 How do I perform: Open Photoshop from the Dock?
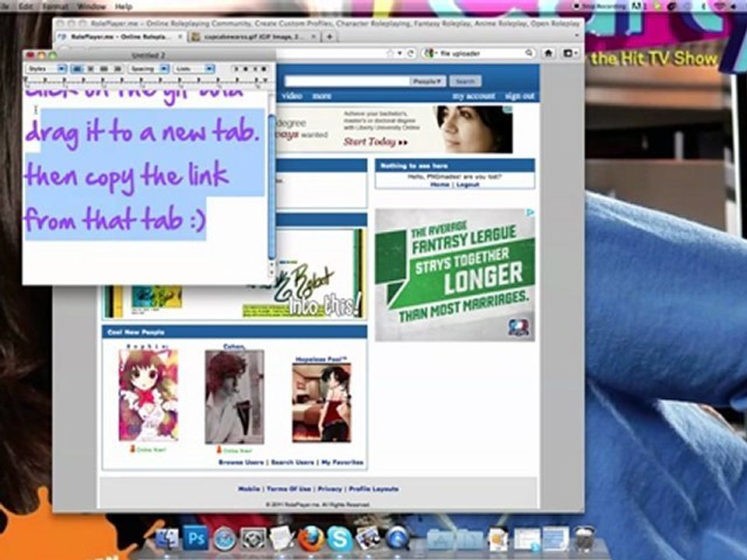(x=195, y=540)
